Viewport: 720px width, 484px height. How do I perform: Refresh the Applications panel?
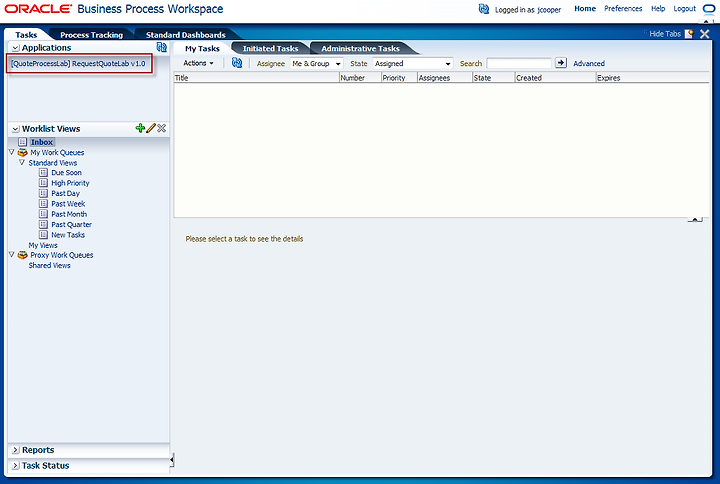coord(162,47)
